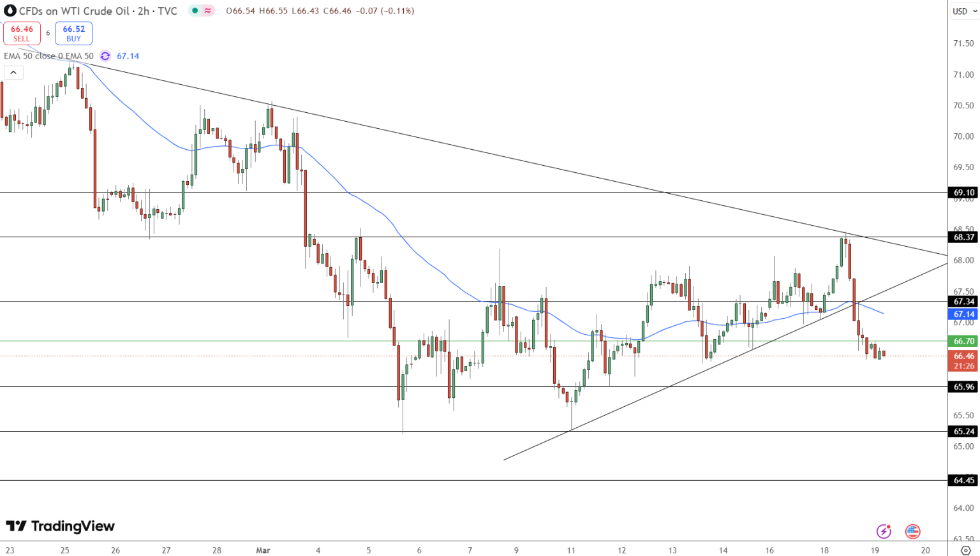Click the US flag economic events icon
Screen dimensions: 980x556
[913, 531]
